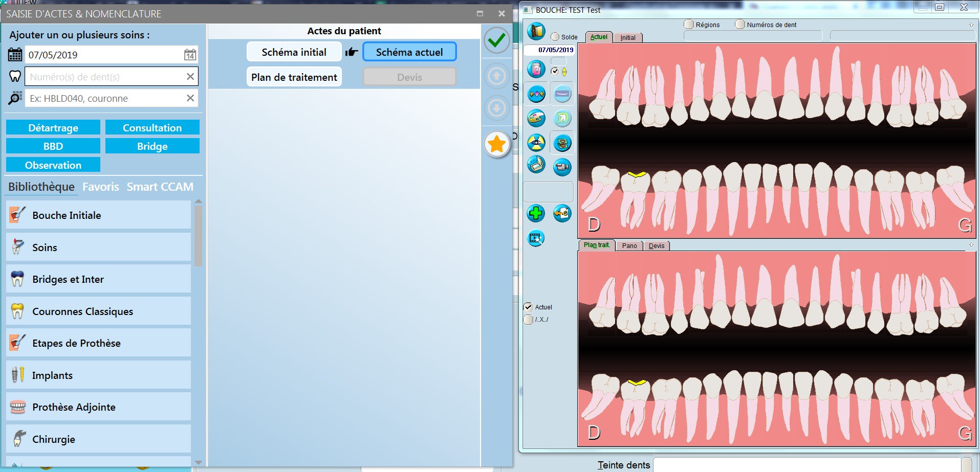Click the exit door icon

(536, 31)
